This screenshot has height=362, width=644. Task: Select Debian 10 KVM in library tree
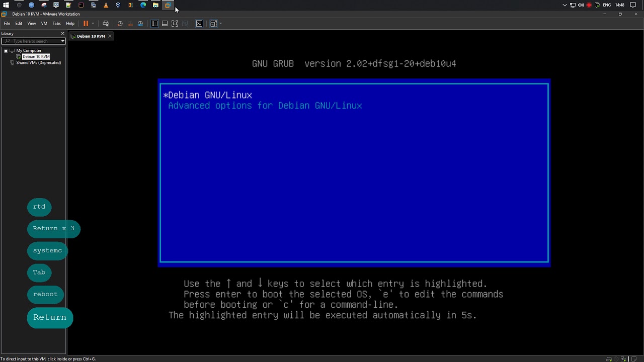pyautogui.click(x=36, y=57)
